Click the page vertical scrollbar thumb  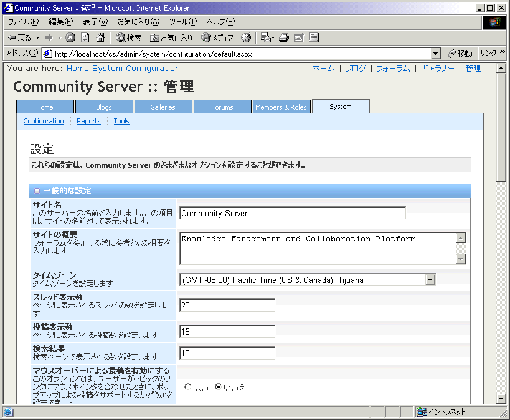point(501,128)
